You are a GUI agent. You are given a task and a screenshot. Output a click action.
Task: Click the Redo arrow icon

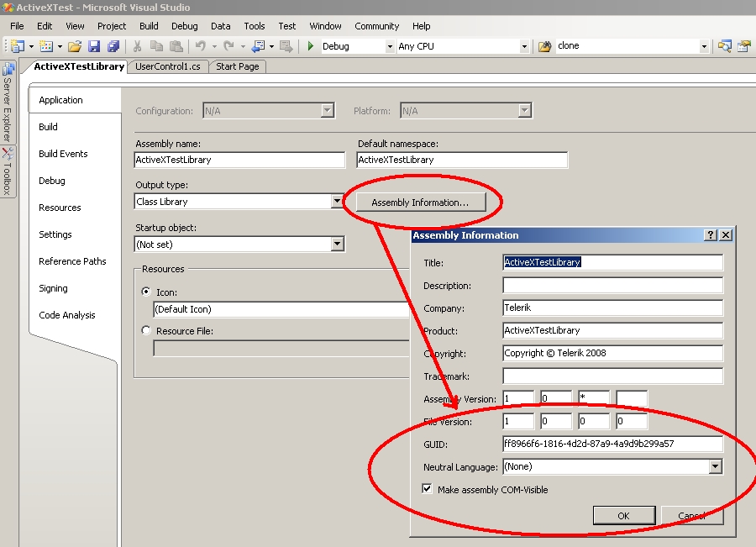pyautogui.click(x=229, y=46)
